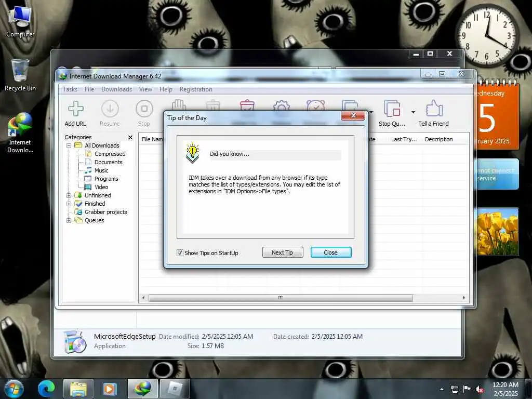This screenshot has width=532, height=399.
Task: Select Grabber projects in categories
Action: 105,212
